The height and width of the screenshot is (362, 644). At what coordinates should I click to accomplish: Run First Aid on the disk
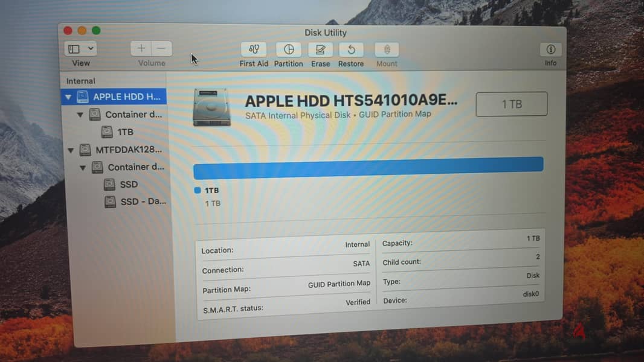click(254, 49)
